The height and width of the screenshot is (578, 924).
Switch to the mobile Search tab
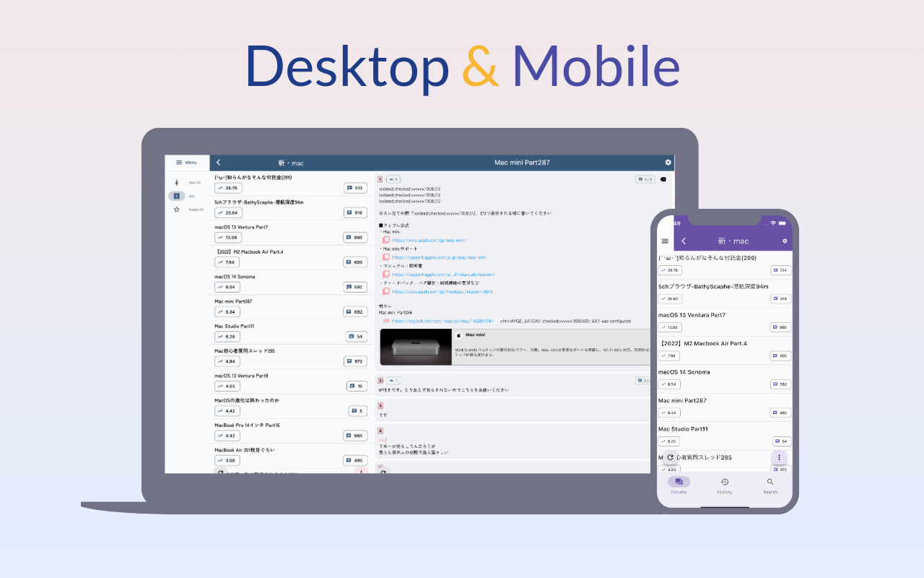770,485
